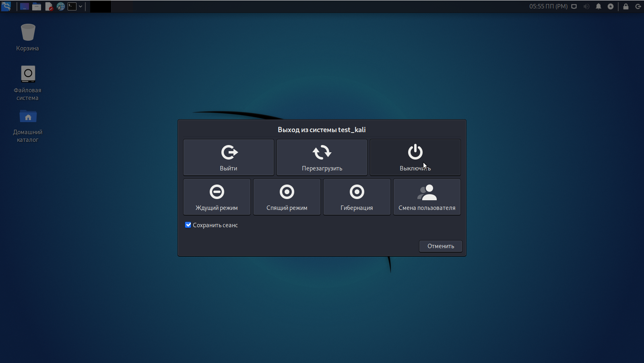Click the power manager tray icon
The height and width of the screenshot is (363, 644).
(611, 6)
